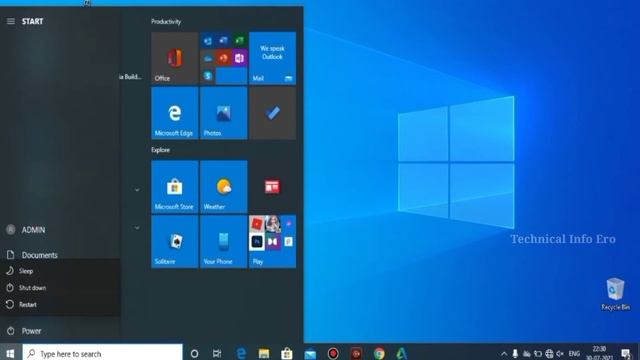
Task: Open the Mail live tile
Action: (272, 58)
